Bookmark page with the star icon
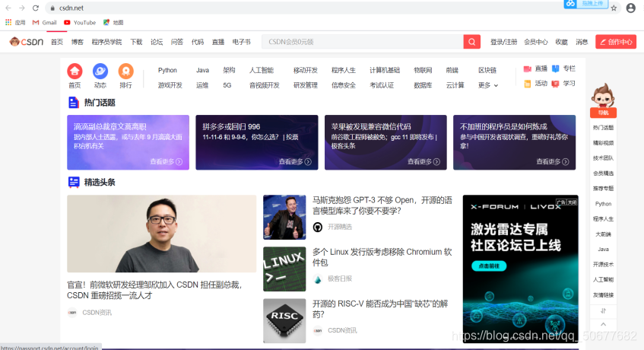Image resolution: width=644 pixels, height=350 pixels. (x=614, y=8)
